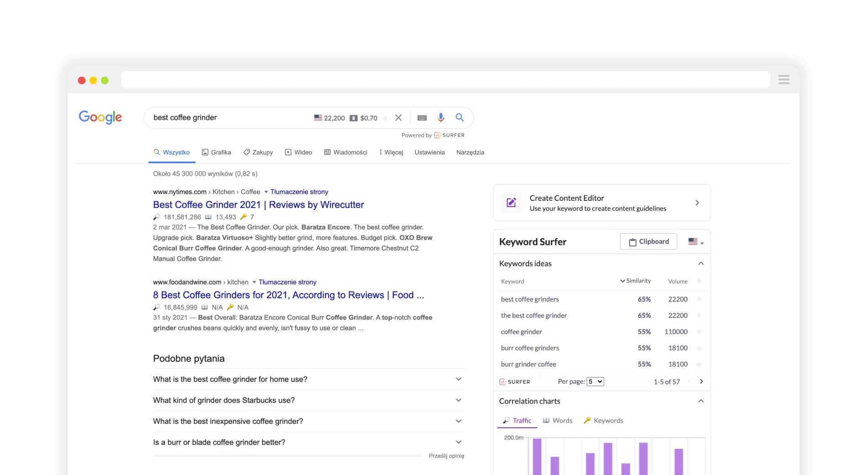868x475 pixels.
Task: Click the 'Prześlij opinię' feedback link
Action: [446, 456]
